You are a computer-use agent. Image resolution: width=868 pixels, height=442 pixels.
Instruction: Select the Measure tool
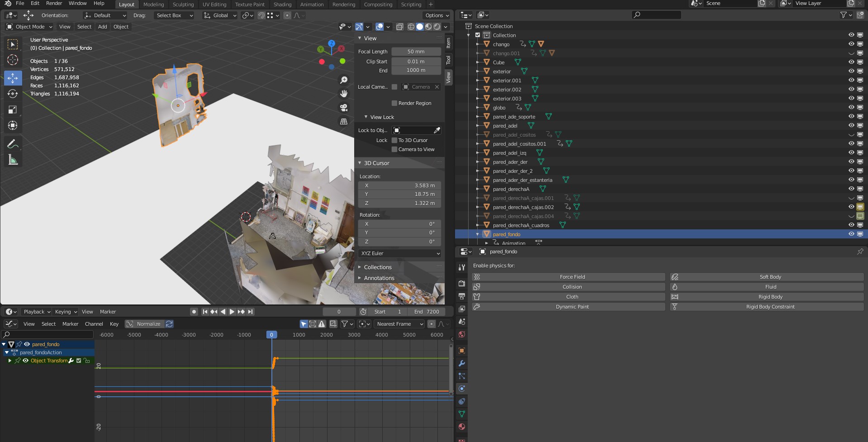13,159
